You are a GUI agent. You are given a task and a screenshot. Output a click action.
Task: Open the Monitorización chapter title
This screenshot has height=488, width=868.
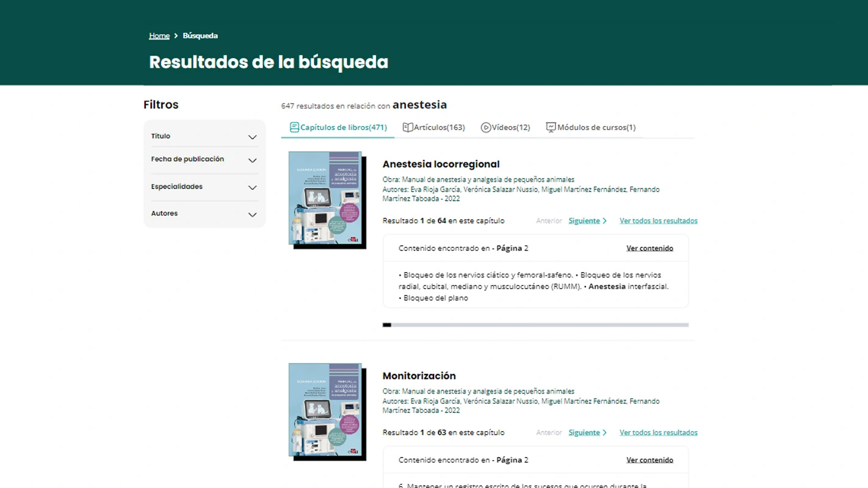[419, 376]
